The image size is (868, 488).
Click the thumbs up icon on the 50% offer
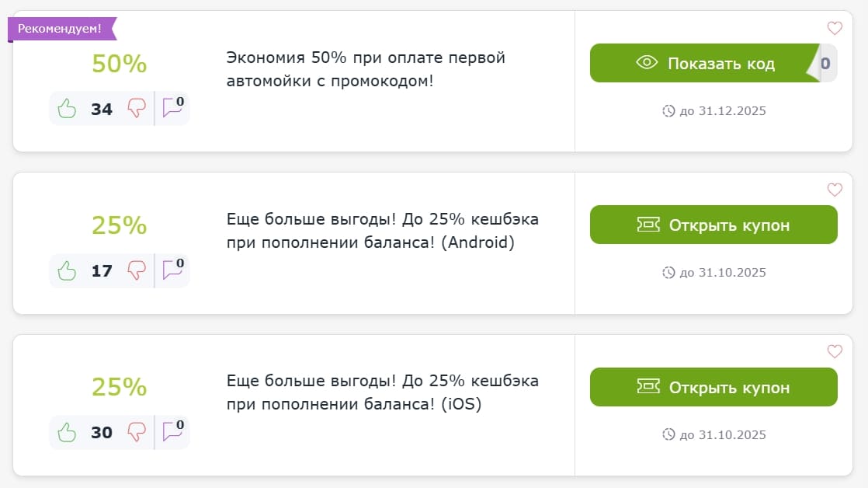67,108
